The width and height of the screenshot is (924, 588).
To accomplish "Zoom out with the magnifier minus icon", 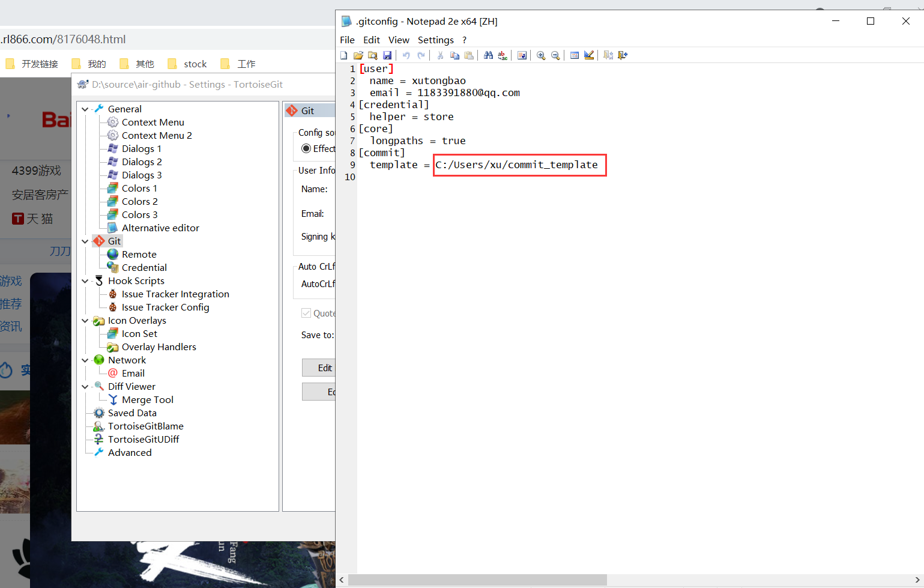I will point(555,55).
